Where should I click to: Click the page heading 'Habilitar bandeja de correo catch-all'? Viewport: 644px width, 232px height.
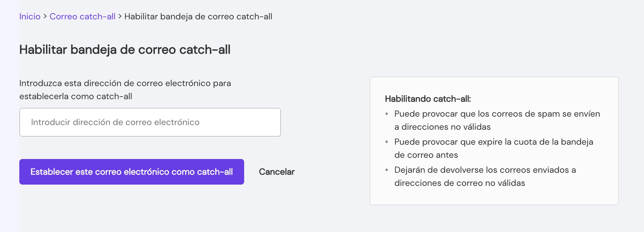125,50
